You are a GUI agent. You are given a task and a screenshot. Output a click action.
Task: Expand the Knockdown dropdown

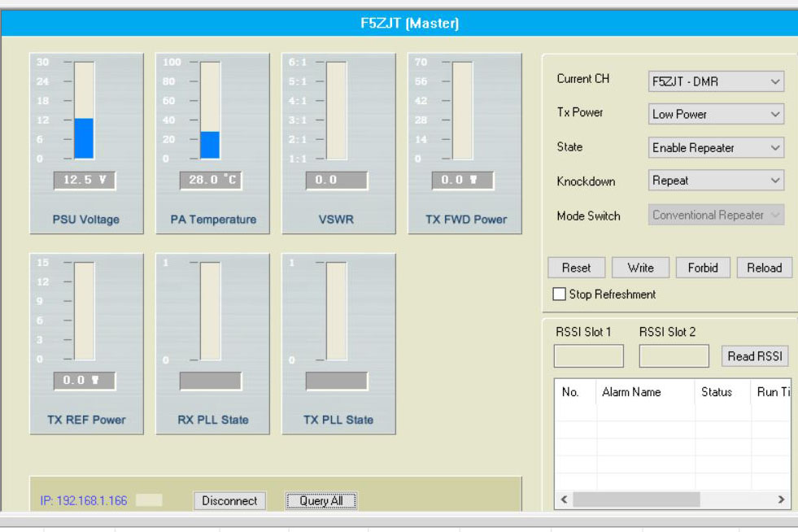(x=716, y=181)
